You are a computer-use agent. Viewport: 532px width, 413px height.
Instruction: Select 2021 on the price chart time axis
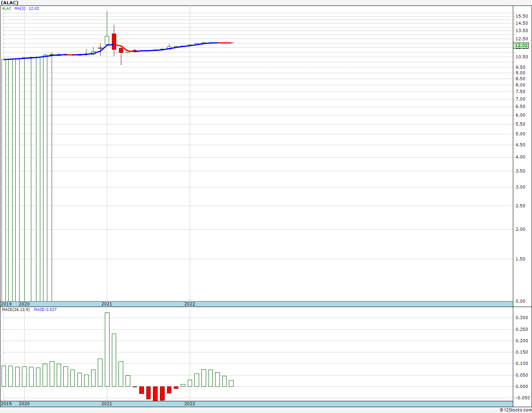point(107,304)
